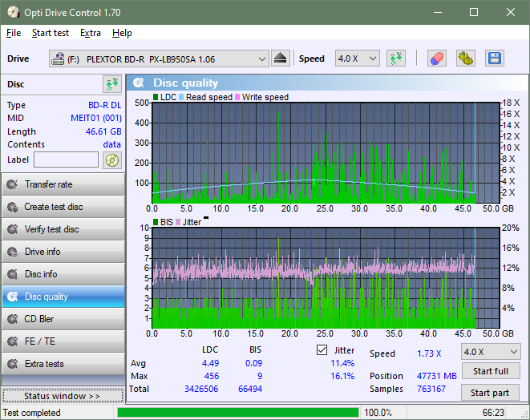Click the refresh speed icon in toolbar
This screenshot has height=420, width=530.
[395, 59]
